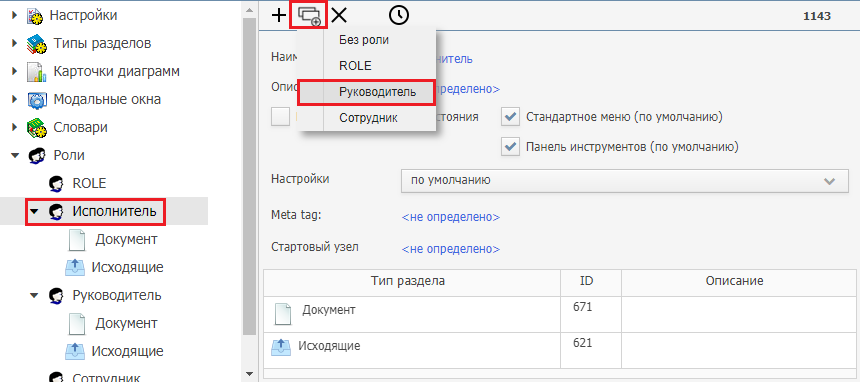Click the plus add icon in toolbar
860x382 pixels.
pos(279,15)
